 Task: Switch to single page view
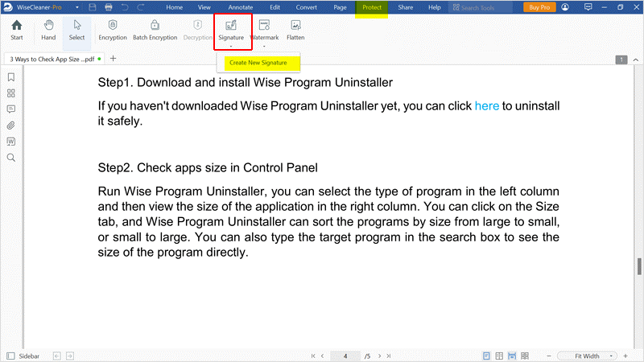pyautogui.click(x=486, y=356)
